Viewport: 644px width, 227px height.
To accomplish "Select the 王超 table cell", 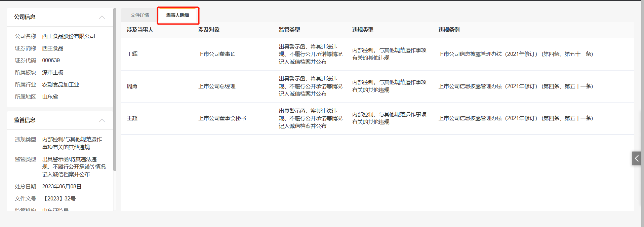I will (x=132, y=118).
